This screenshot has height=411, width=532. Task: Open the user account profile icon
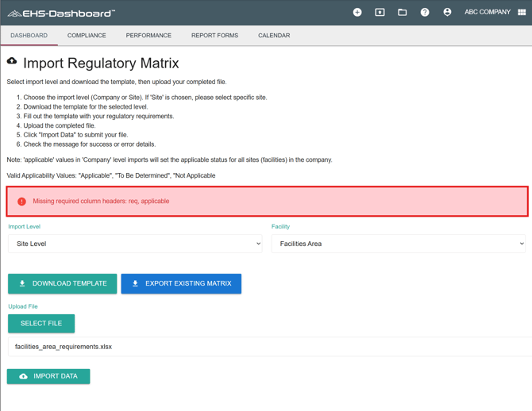pos(447,12)
